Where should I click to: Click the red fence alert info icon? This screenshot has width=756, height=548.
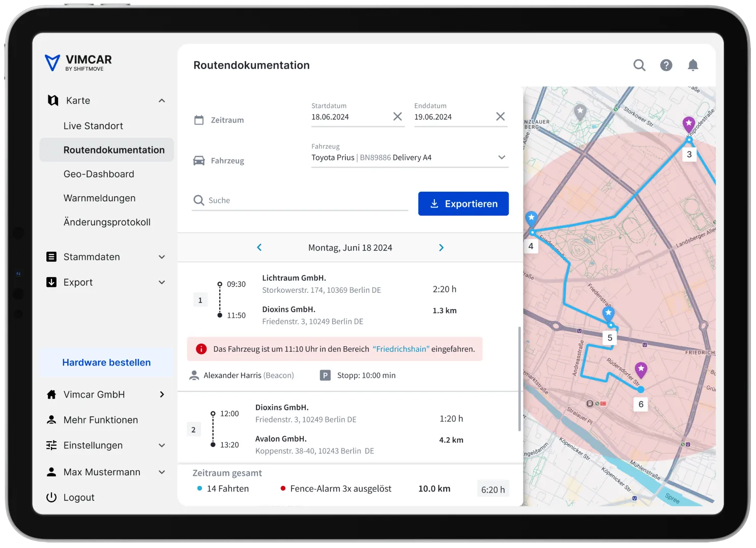click(x=201, y=349)
